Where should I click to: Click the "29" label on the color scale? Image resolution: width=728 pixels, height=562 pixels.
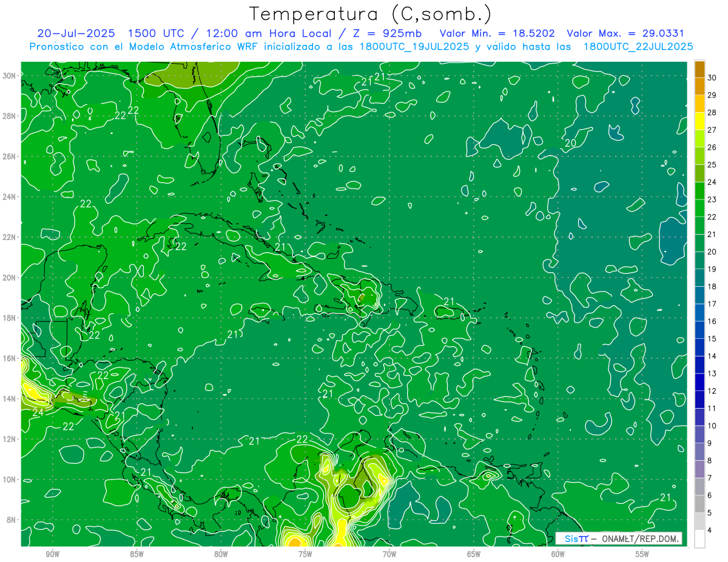[712, 95]
